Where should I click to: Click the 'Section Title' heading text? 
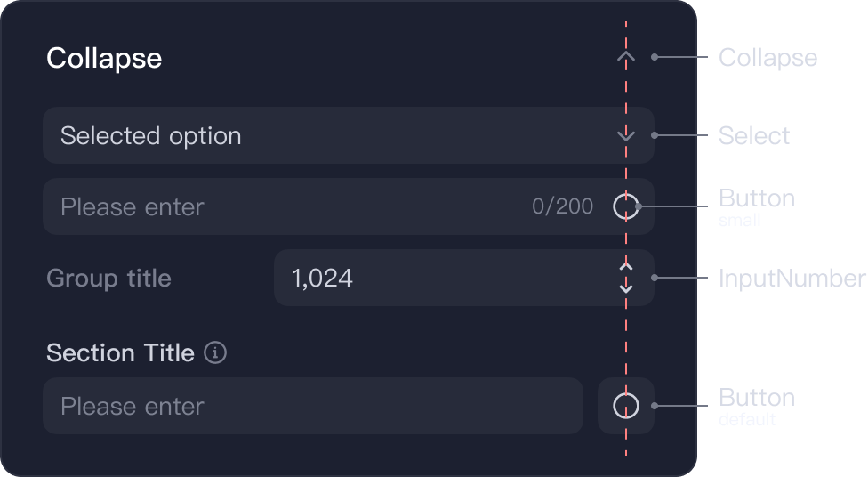coord(121,353)
